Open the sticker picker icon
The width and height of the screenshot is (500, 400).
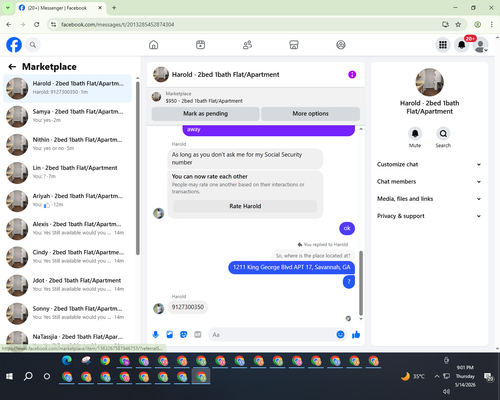(184, 334)
